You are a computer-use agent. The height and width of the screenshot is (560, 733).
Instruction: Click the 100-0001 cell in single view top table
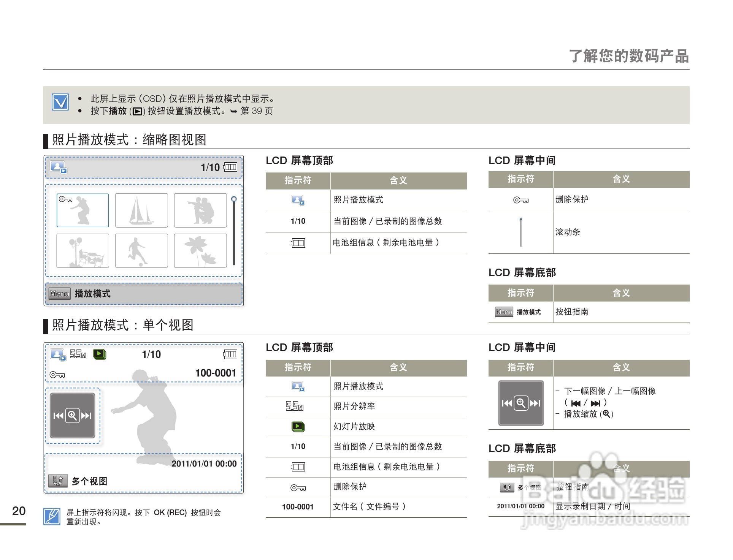click(298, 507)
